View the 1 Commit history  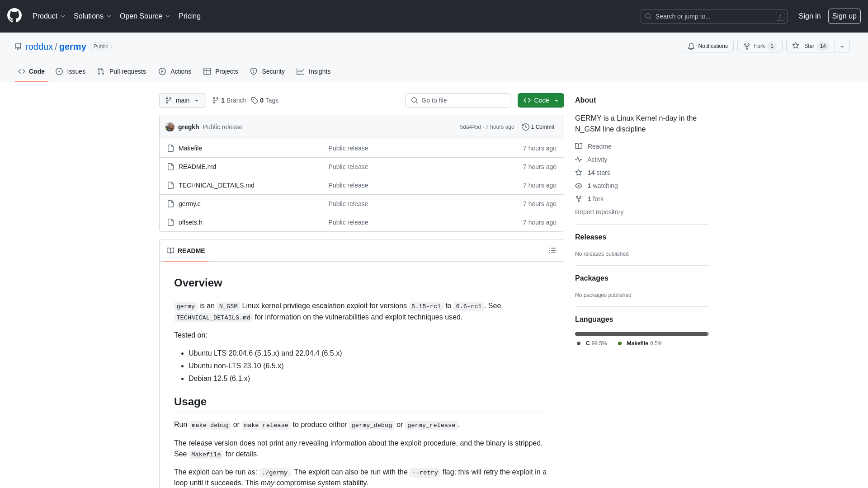point(538,127)
